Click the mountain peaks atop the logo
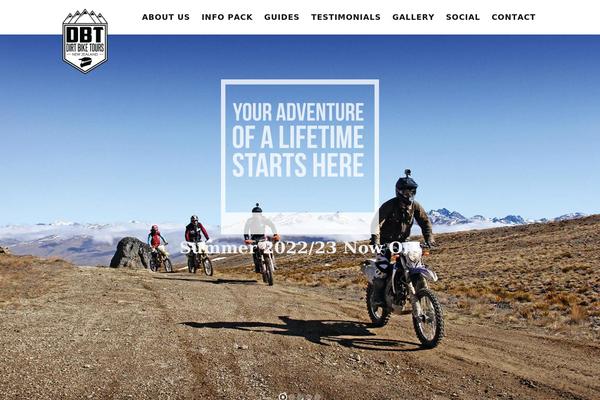 point(85,16)
